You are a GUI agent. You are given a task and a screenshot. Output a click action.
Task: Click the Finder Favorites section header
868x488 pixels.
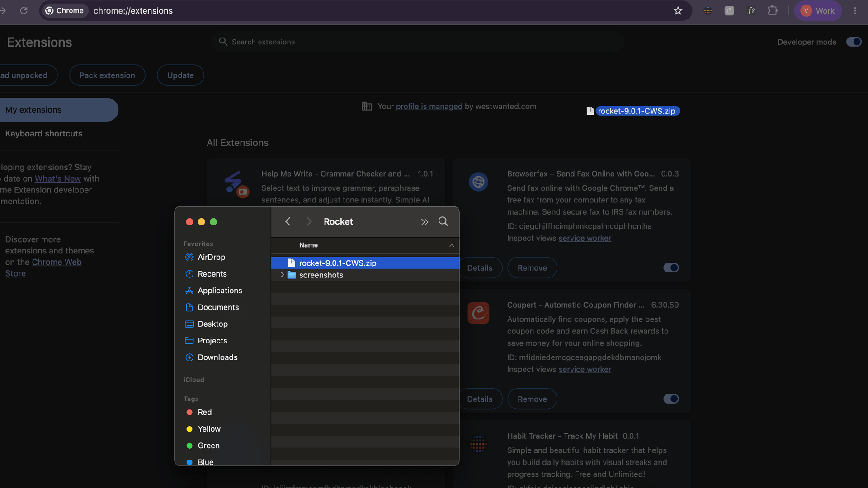198,244
